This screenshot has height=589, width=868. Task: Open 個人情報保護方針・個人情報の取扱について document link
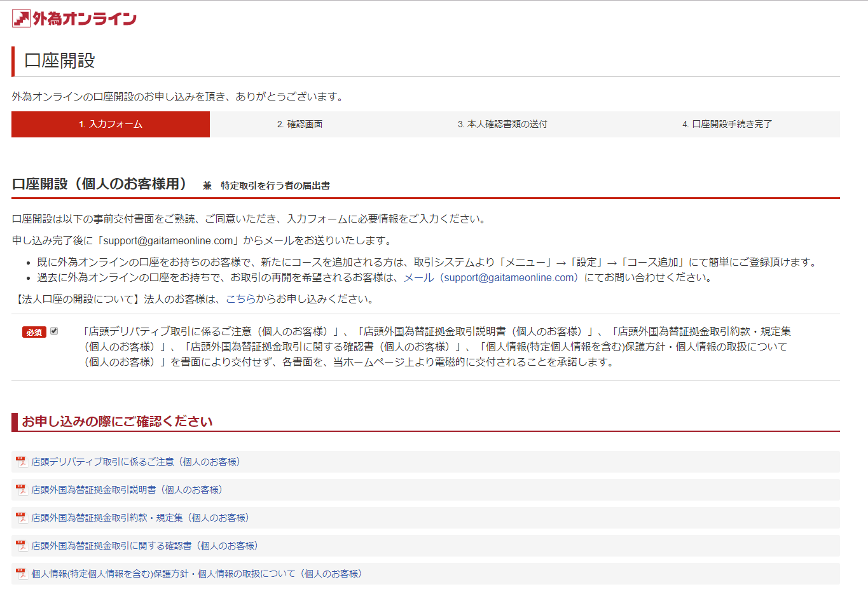(198, 574)
